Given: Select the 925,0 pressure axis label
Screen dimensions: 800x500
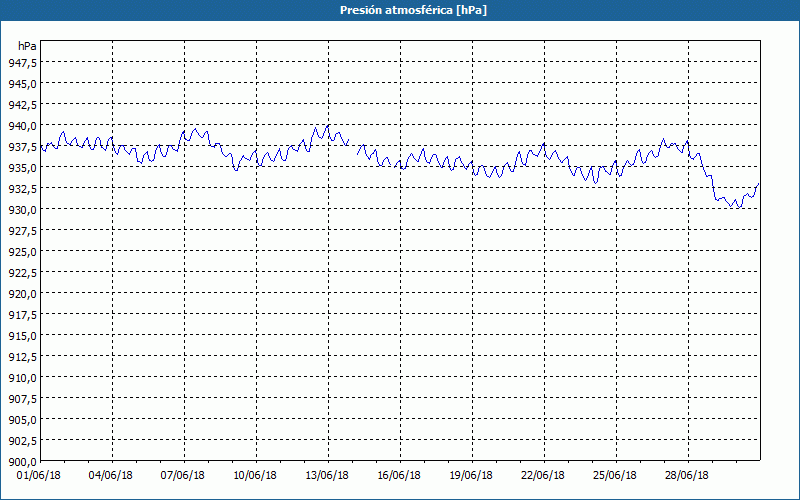Looking at the screenshot, I should [22, 252].
